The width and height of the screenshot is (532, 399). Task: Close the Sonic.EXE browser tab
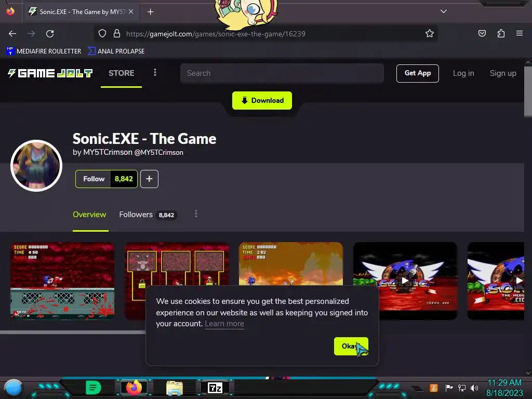point(131,11)
